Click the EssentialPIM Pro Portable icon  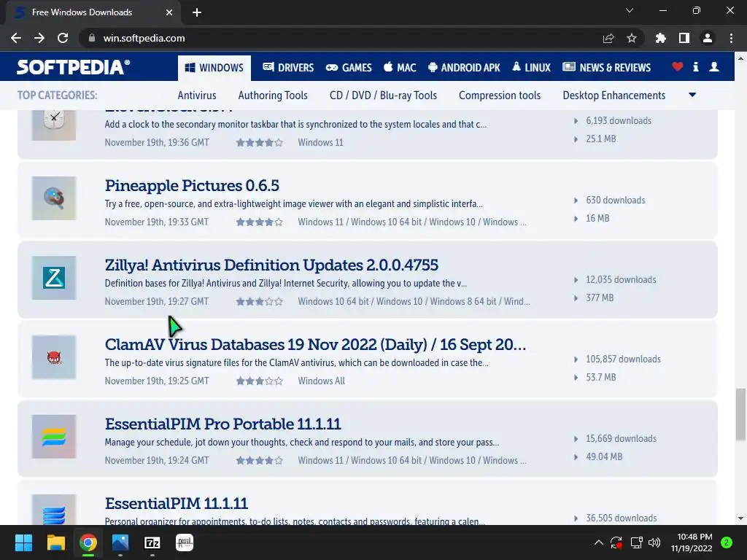[54, 437]
